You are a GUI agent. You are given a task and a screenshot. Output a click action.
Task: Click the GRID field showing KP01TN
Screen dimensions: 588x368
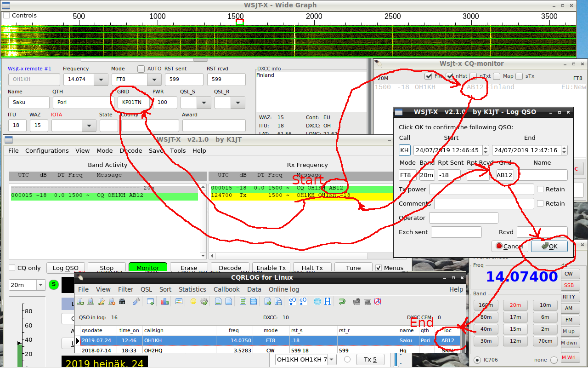click(x=134, y=103)
